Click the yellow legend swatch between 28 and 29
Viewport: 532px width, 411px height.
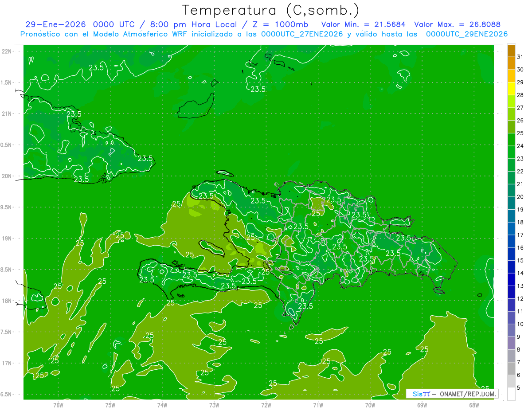coord(511,89)
